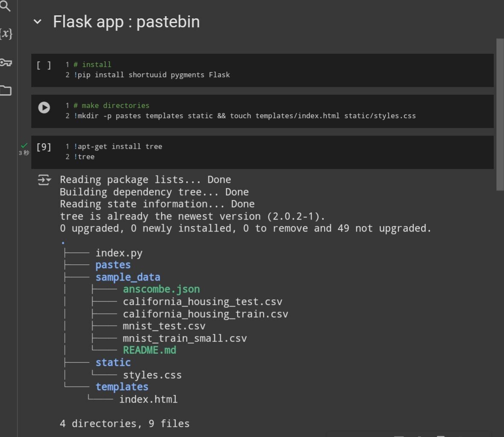The height and width of the screenshot is (437, 504).
Task: Click the '# install' comment line
Action: click(x=92, y=64)
